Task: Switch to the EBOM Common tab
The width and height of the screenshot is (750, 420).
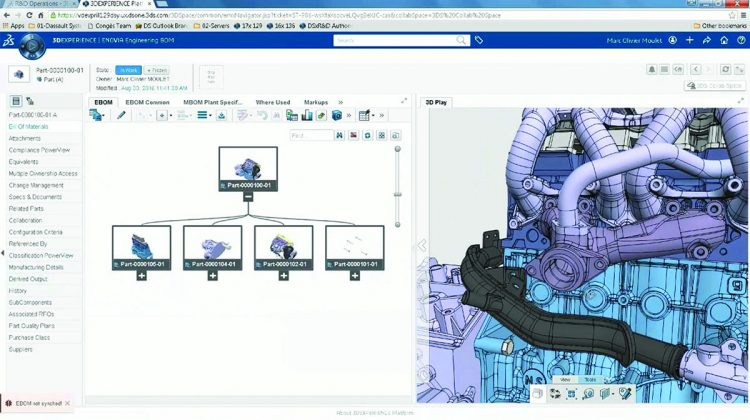Action: (x=147, y=102)
